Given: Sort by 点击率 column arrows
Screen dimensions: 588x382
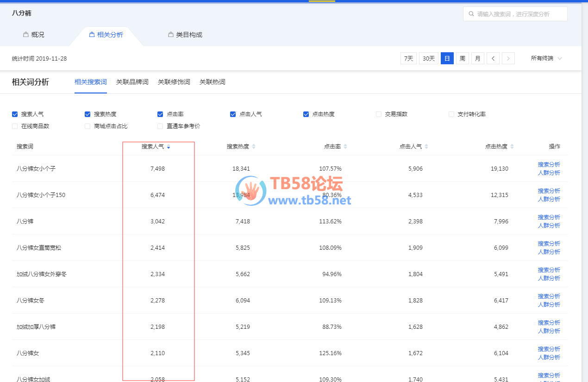Looking at the screenshot, I should tap(345, 147).
